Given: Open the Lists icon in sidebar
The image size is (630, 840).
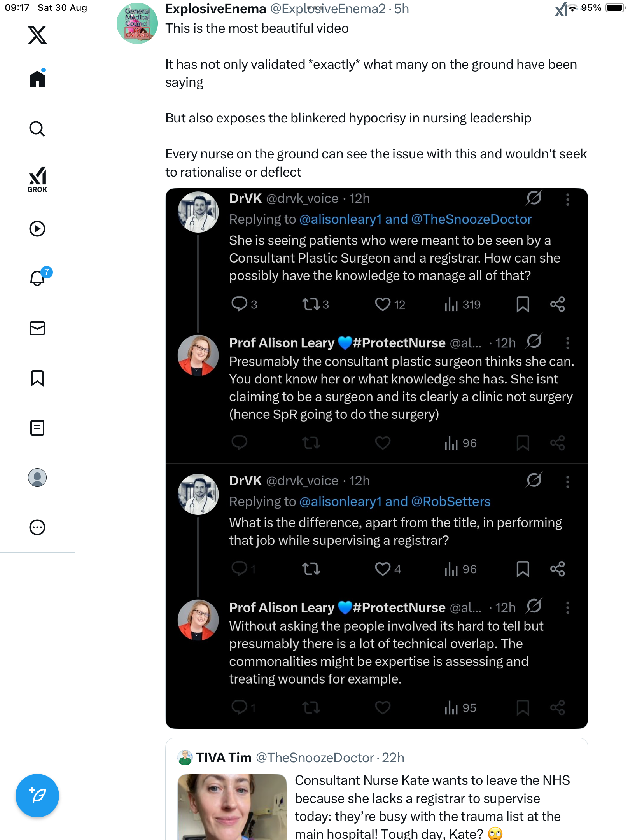Looking at the screenshot, I should click(x=37, y=428).
